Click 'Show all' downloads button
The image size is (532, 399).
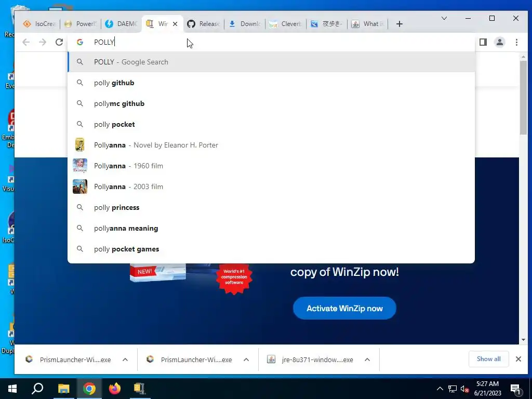[x=488, y=359]
